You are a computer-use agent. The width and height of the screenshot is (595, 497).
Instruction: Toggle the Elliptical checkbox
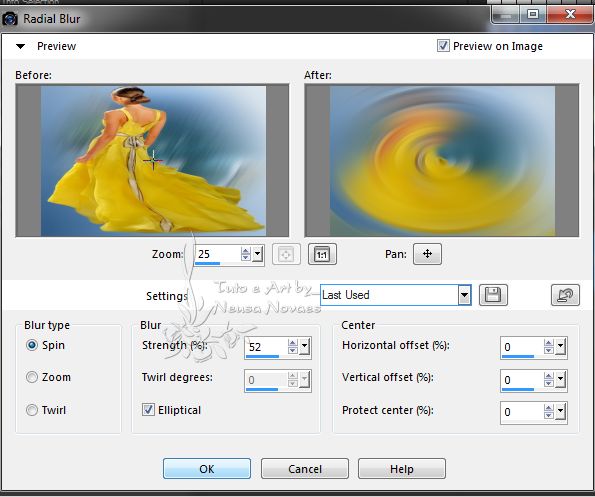pos(148,410)
